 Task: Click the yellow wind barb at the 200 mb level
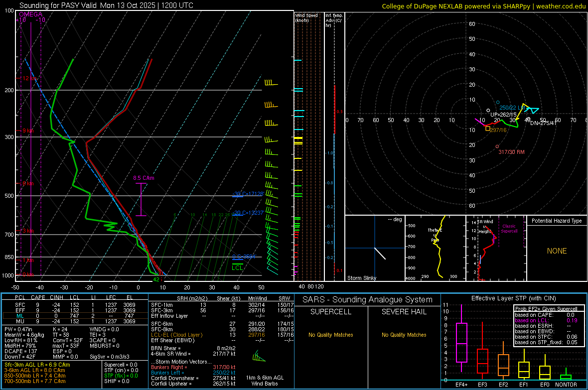point(271,83)
